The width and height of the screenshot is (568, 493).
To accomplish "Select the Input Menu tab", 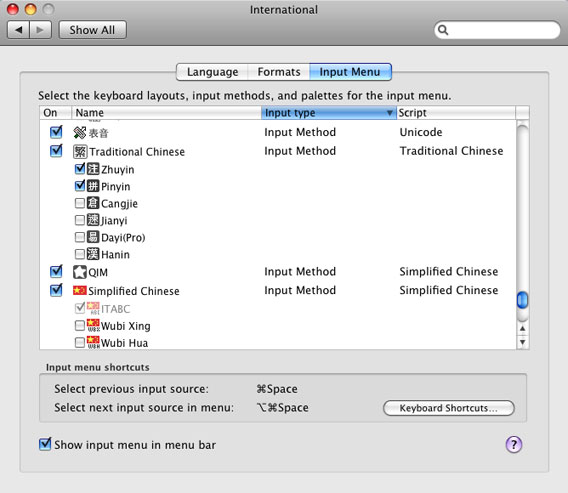I will click(350, 72).
